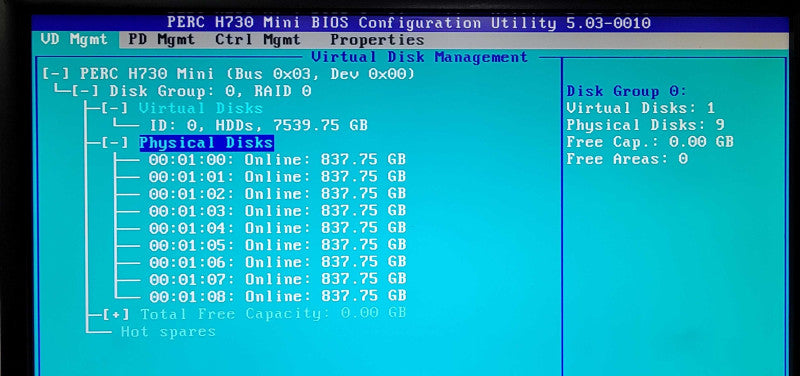This screenshot has height=376, width=800.
Task: Switch to the VD Mgmt tab
Action: [74, 40]
